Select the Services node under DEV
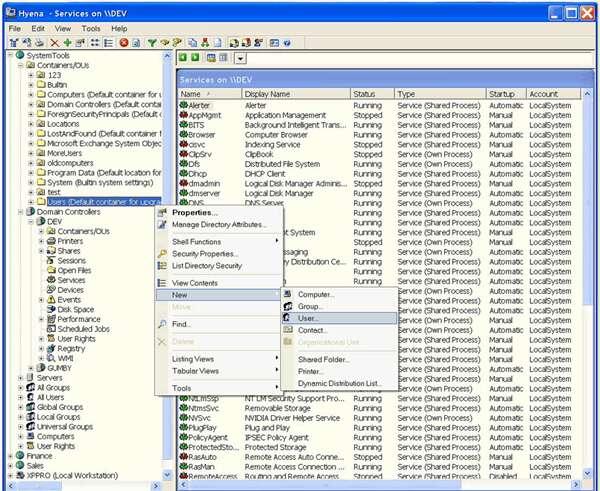This screenshot has width=600, height=491. (x=71, y=280)
